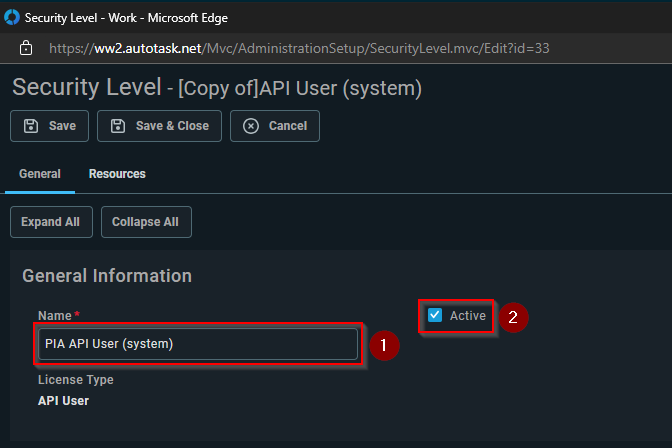Image resolution: width=672 pixels, height=448 pixels.
Task: Toggle the Active checkbox
Action: (435, 315)
